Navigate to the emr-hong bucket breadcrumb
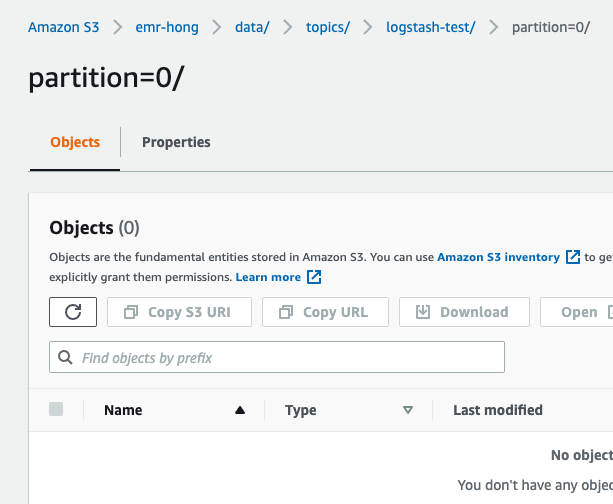This screenshot has width=613, height=504. point(167,27)
